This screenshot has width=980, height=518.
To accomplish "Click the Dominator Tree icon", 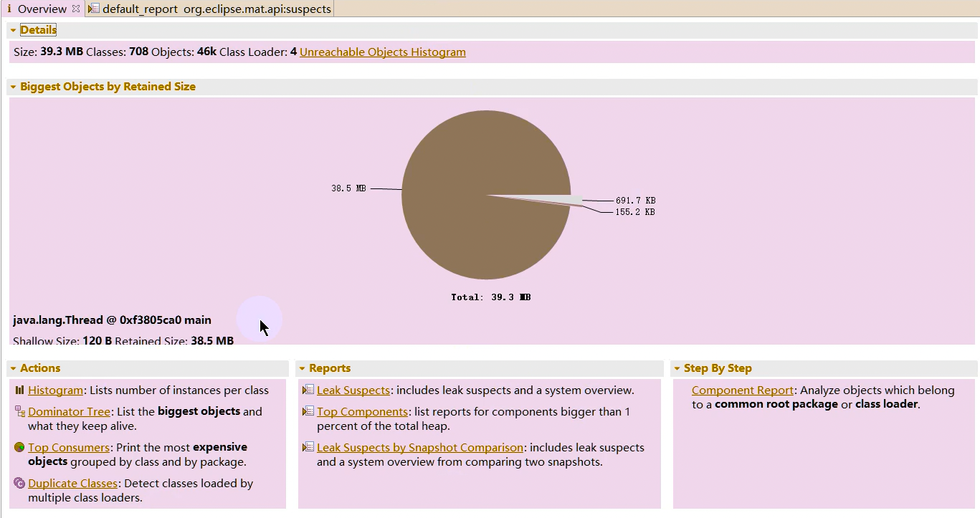I will (x=19, y=411).
